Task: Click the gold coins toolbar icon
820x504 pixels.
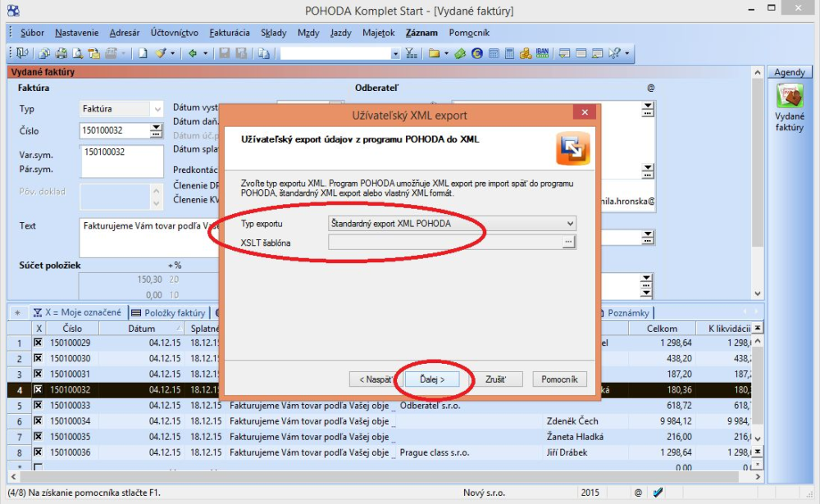Action: point(526,52)
